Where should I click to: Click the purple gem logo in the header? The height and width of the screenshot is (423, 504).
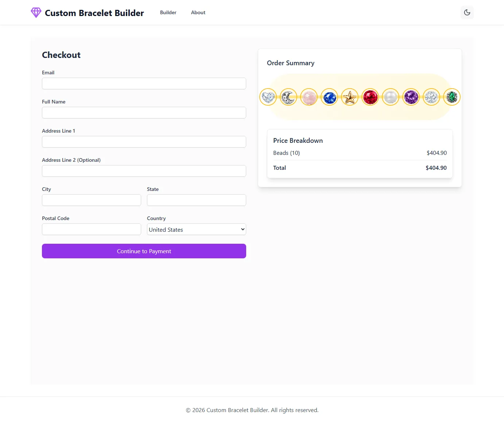(x=36, y=12)
